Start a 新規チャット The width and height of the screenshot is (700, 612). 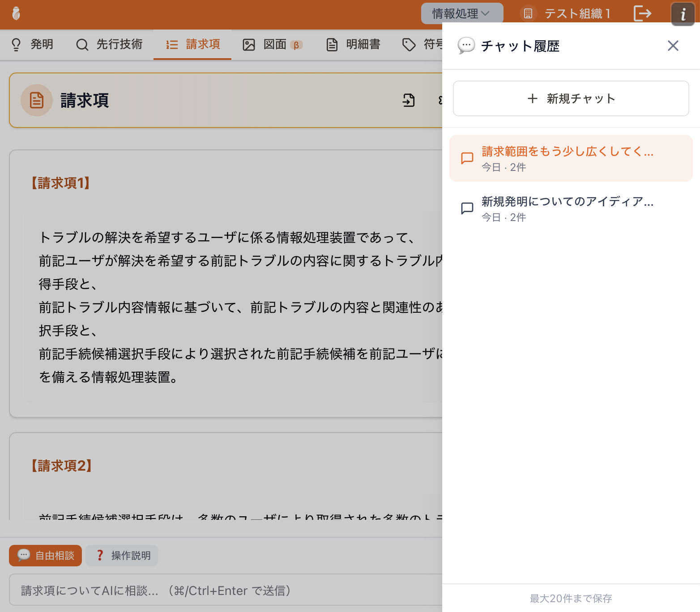coord(571,98)
